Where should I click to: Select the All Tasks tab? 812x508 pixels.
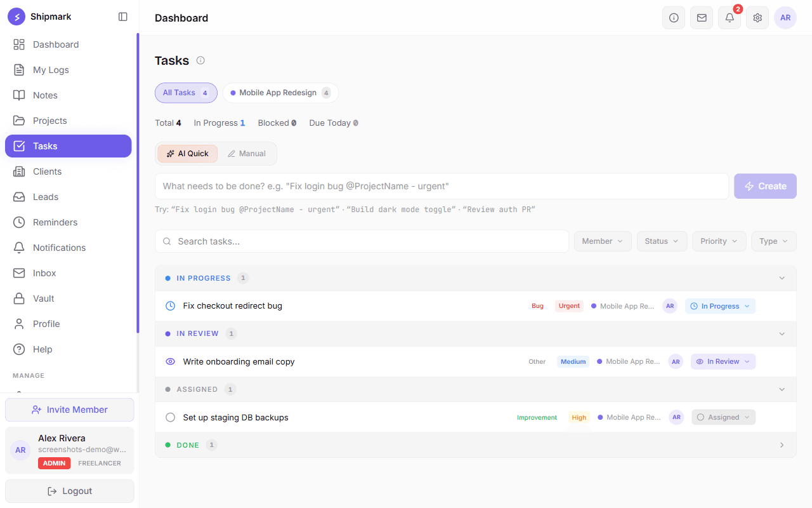186,93
